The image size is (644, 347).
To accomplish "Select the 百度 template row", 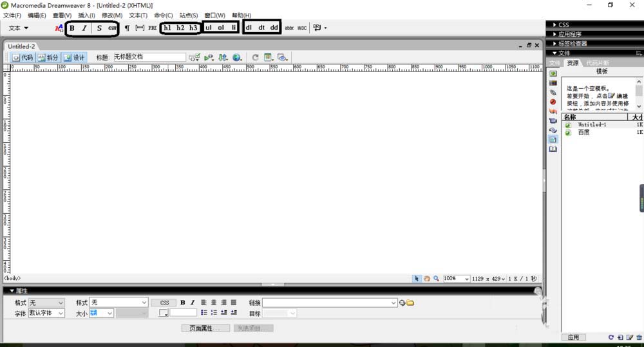I will click(603, 132).
